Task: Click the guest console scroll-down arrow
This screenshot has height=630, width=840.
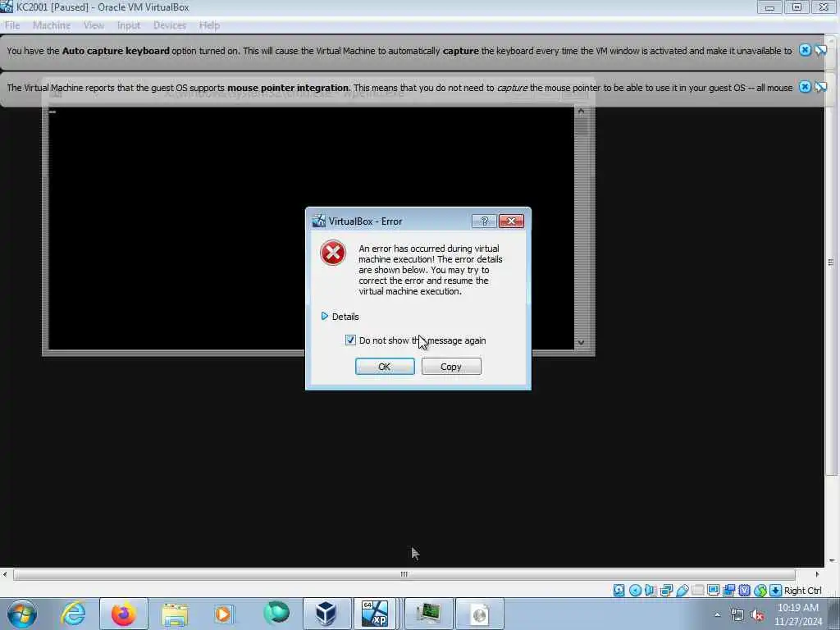Action: pos(581,342)
